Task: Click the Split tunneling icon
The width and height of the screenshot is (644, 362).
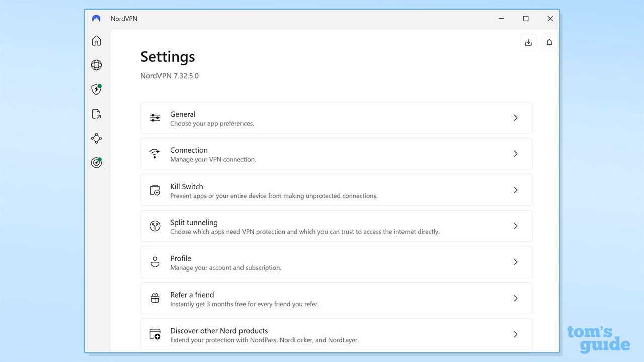Action: 155,226
